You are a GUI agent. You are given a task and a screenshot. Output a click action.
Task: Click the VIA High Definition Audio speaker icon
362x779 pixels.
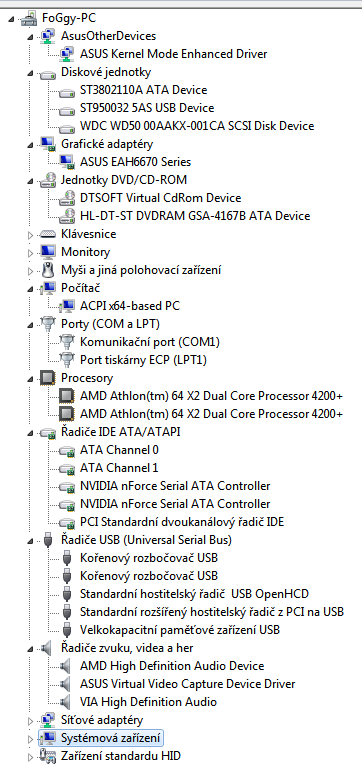click(x=66, y=702)
